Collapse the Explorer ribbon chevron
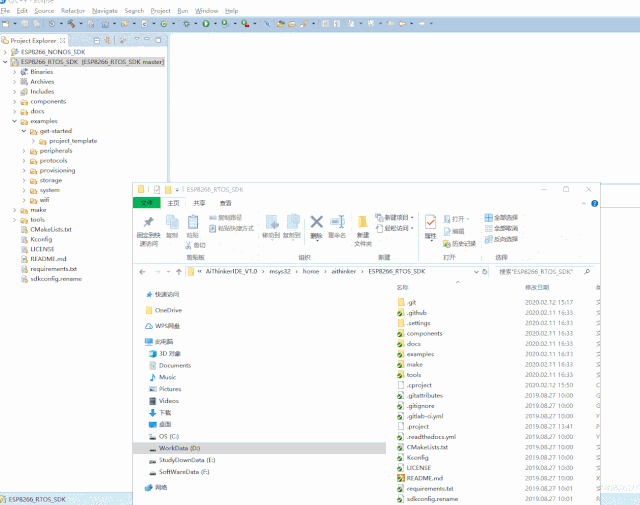This screenshot has width=640, height=505. coord(583,203)
